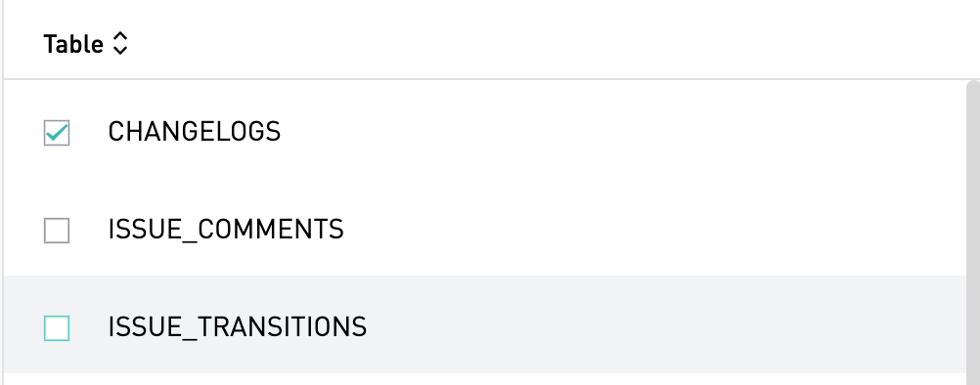Click the top of the scrollbar thumb
Image resolution: width=980 pixels, height=385 pixels.
(x=972, y=87)
